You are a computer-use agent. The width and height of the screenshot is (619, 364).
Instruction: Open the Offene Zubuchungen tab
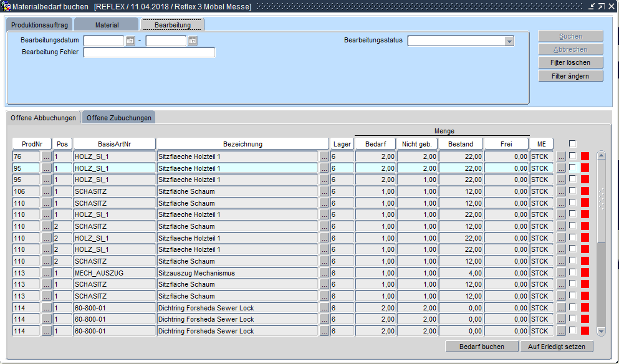coord(118,118)
